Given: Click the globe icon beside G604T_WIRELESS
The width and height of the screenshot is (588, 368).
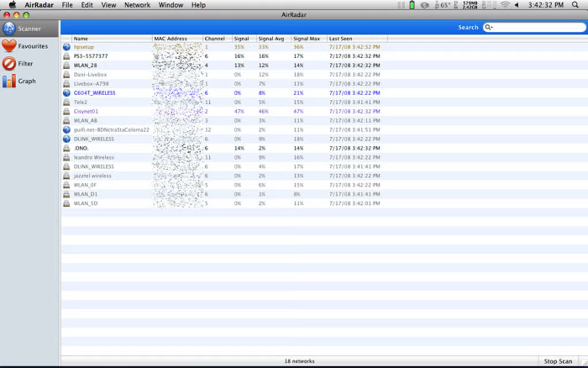Looking at the screenshot, I should pyautogui.click(x=66, y=93).
